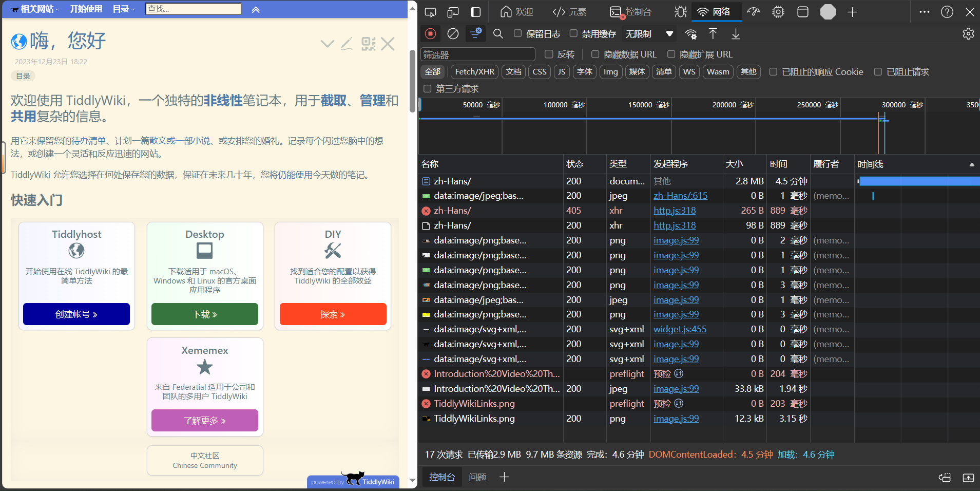Screen dimensions: 980x491
Task: Open DevTools more options ellipsis
Action: [925, 12]
